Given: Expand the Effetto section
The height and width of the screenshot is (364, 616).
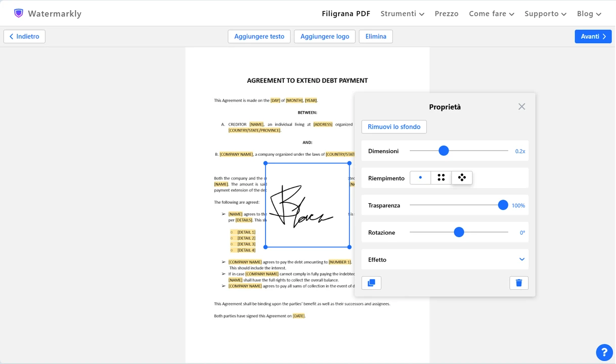Looking at the screenshot, I should coord(445,259).
